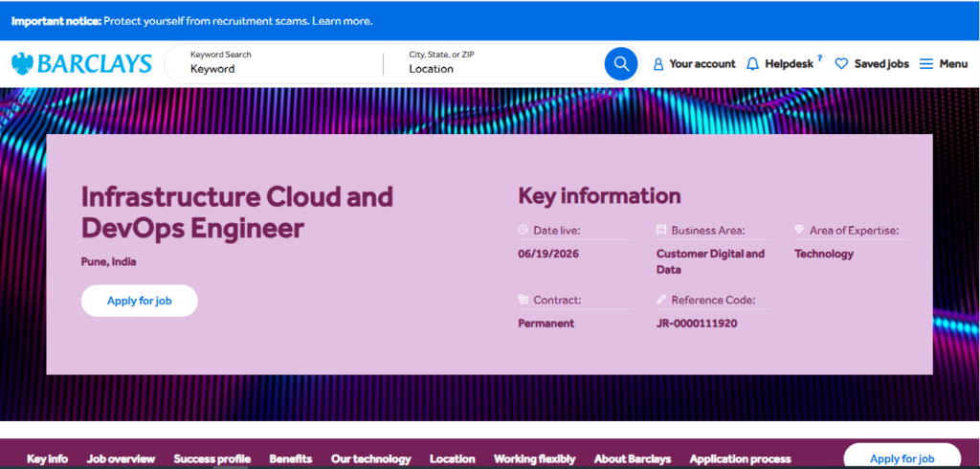Click the Permanent contract value
The height and width of the screenshot is (469, 980).
point(546,324)
